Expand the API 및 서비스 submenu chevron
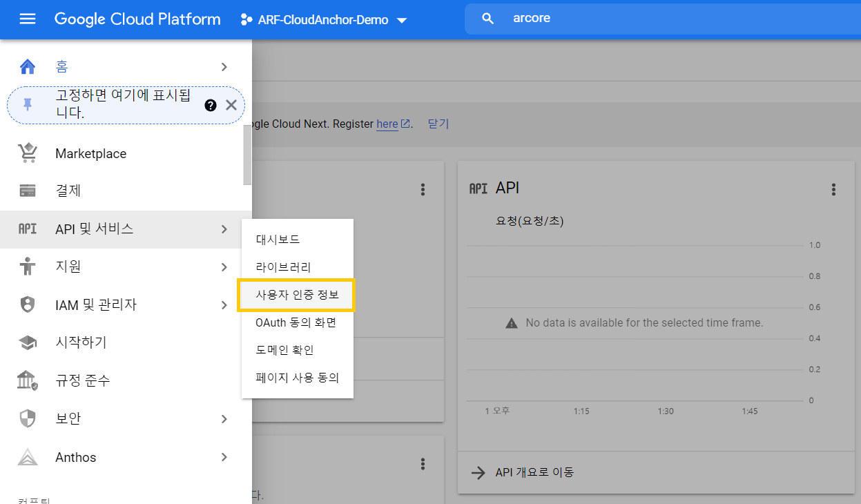861x504 pixels. point(224,229)
